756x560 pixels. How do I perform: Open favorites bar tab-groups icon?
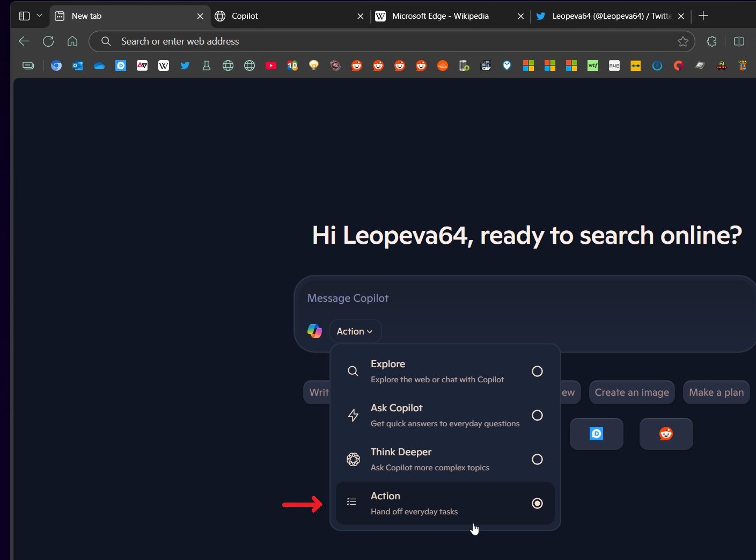pyautogui.click(x=28, y=66)
